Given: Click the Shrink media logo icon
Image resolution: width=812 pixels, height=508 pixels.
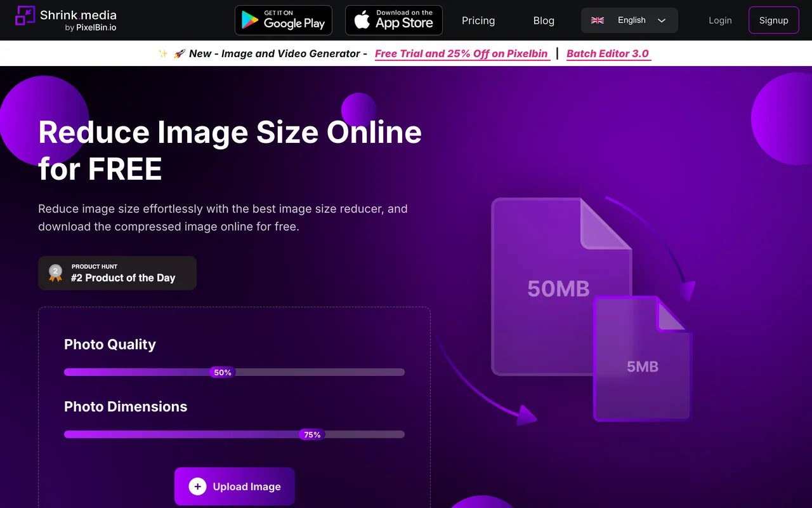Looking at the screenshot, I should coord(25,15).
